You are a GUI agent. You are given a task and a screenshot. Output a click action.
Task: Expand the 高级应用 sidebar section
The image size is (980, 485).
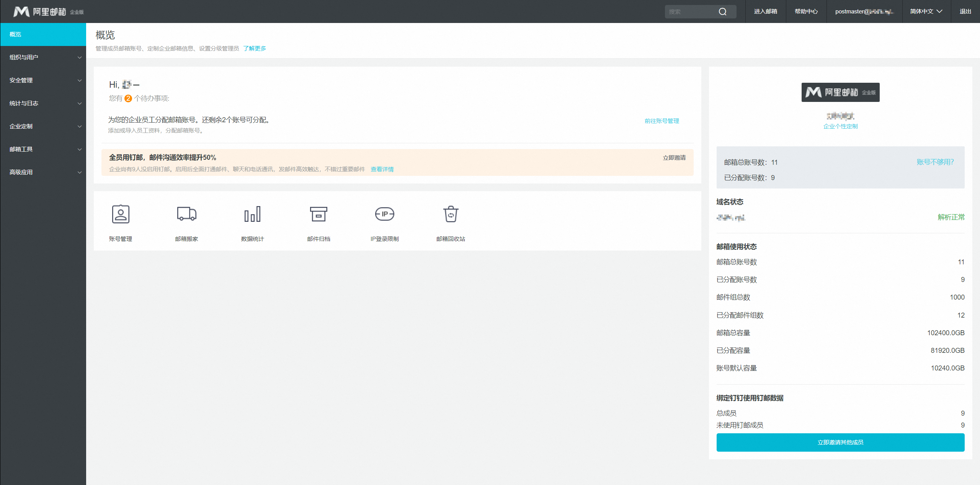(43, 172)
